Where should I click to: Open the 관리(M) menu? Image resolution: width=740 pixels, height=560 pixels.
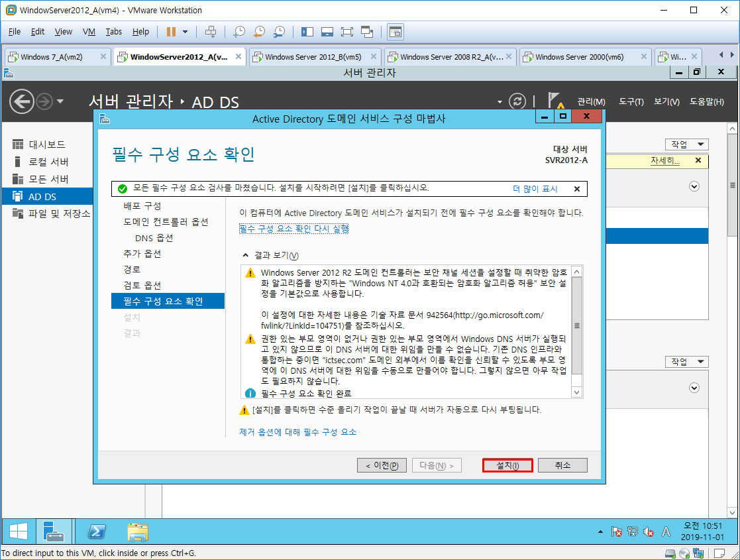coord(592,101)
